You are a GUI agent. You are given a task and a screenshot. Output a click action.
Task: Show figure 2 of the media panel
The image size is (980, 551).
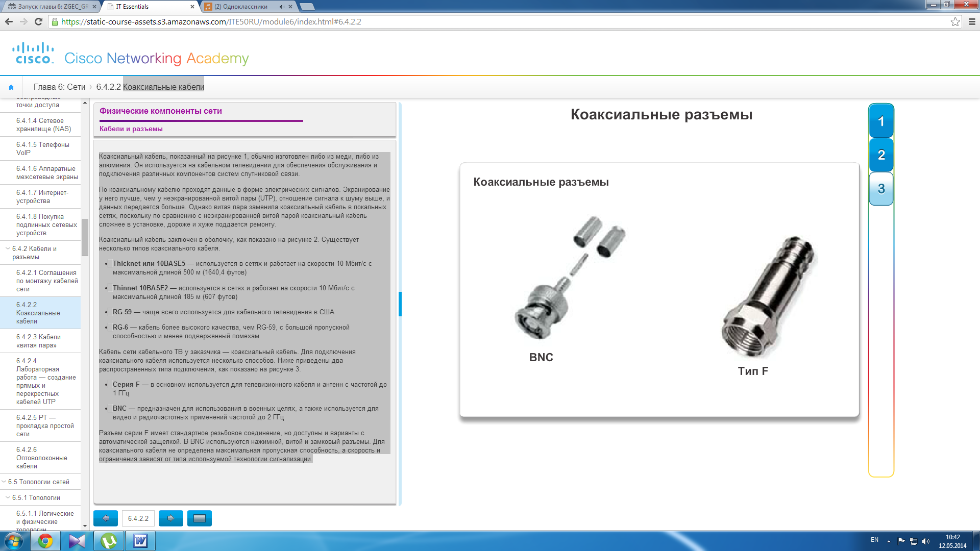(x=881, y=155)
